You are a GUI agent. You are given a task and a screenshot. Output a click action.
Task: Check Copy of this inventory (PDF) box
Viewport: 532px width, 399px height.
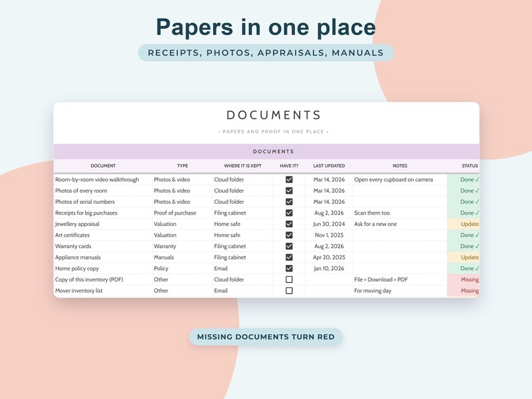[289, 280]
